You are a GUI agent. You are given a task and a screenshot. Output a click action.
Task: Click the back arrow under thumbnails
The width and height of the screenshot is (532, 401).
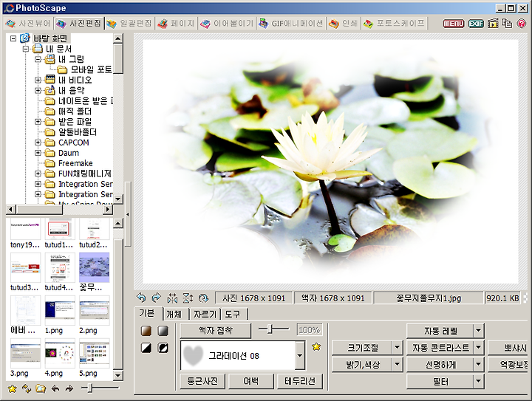(55, 388)
